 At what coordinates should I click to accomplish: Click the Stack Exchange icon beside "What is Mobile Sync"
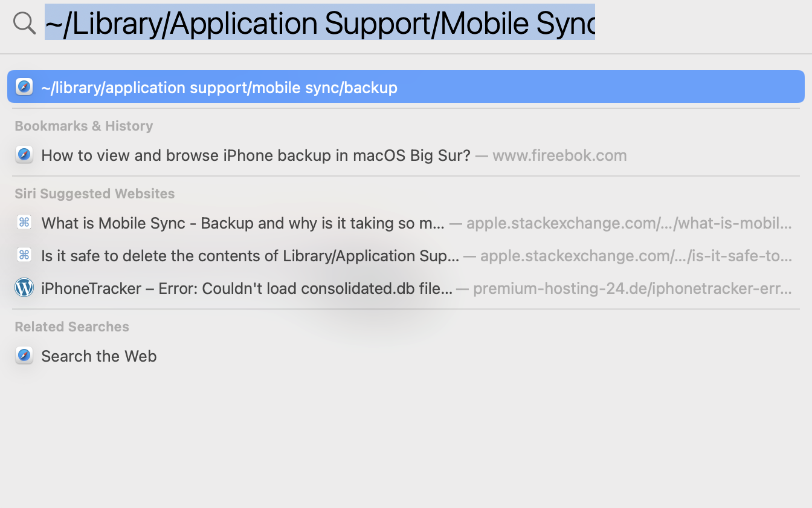click(24, 223)
